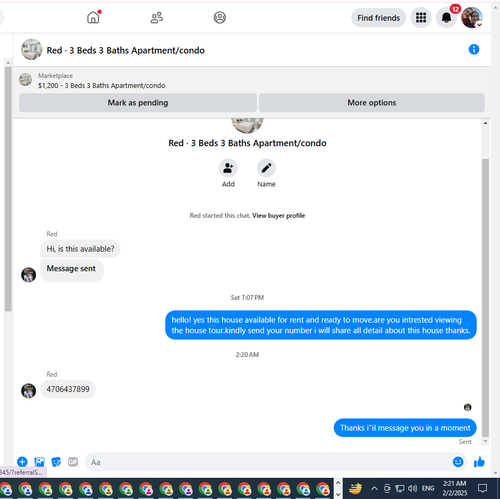Show hidden system tray icons
The height and width of the screenshot is (499, 500).
pyautogui.click(x=374, y=489)
